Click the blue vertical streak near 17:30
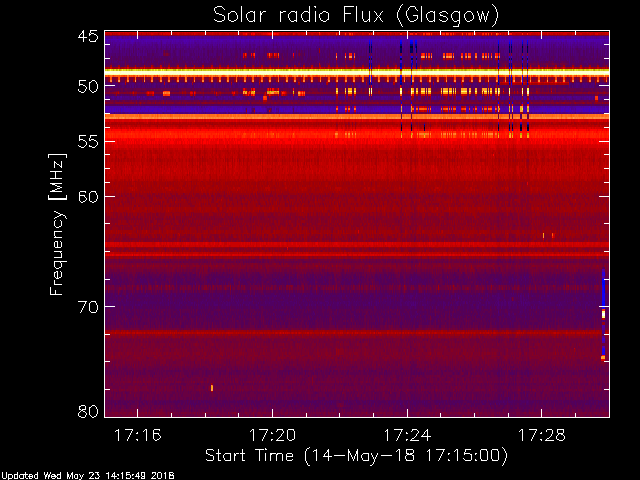Image resolution: width=640 pixels, height=480 pixels. tap(603, 313)
